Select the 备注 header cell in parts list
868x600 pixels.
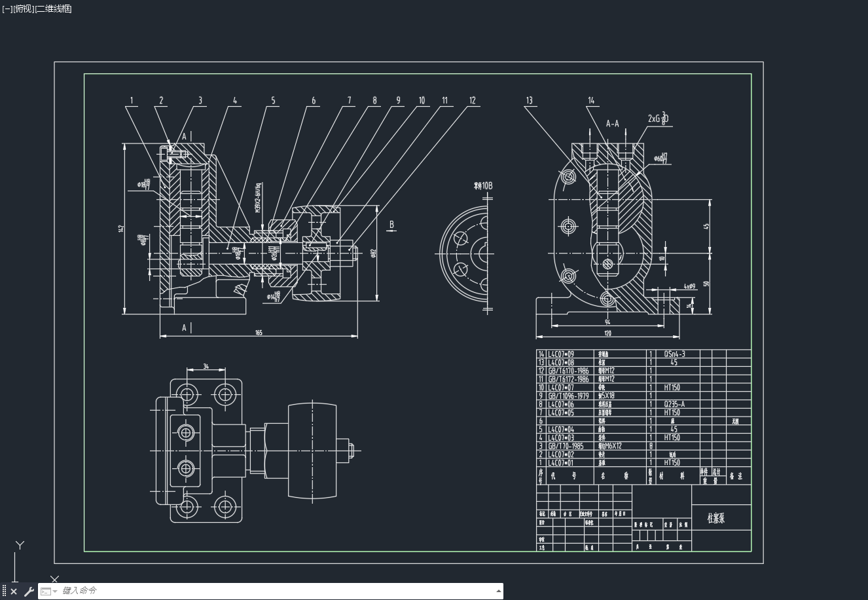736,476
